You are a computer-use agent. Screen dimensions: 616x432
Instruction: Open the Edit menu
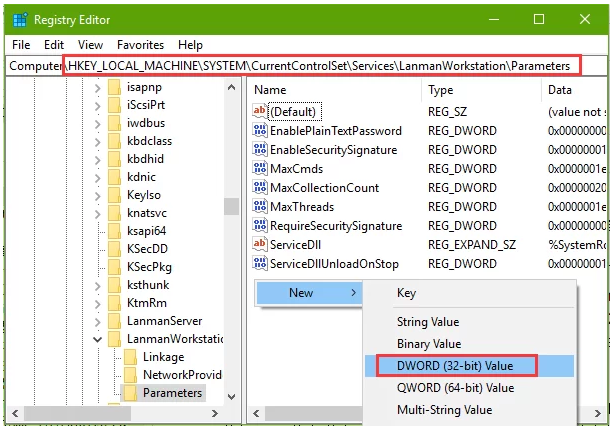tap(54, 45)
